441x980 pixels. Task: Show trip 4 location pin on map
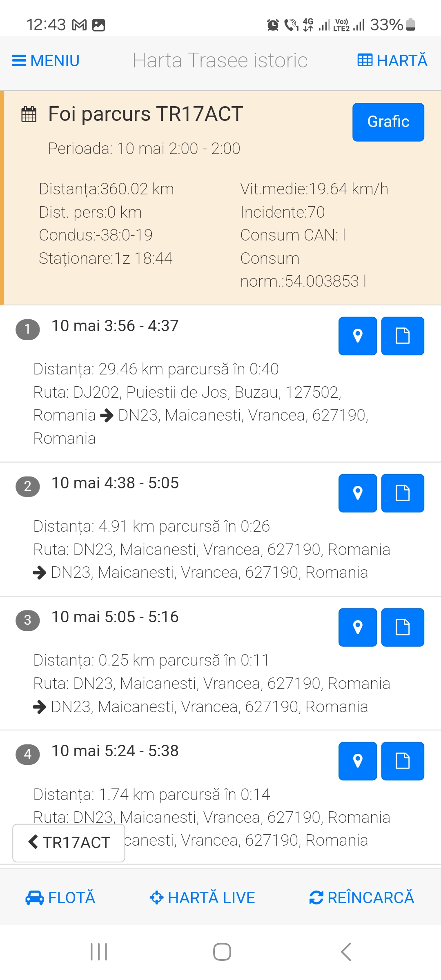pos(357,761)
